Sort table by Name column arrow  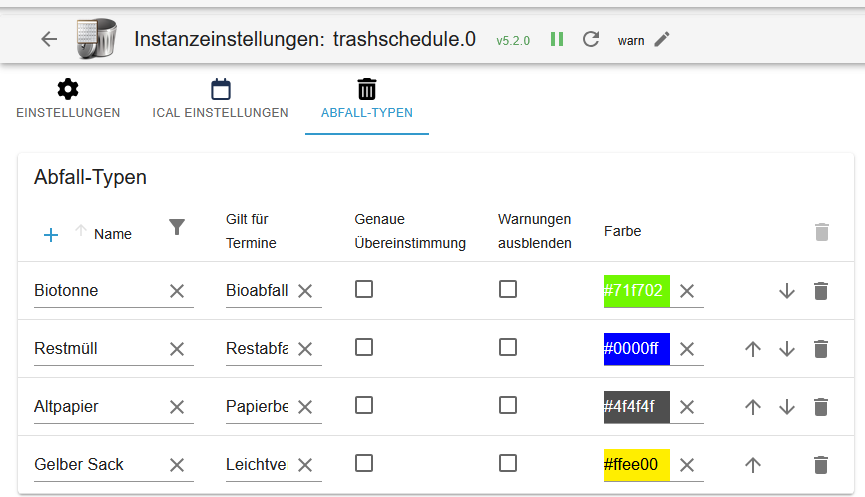pos(81,232)
